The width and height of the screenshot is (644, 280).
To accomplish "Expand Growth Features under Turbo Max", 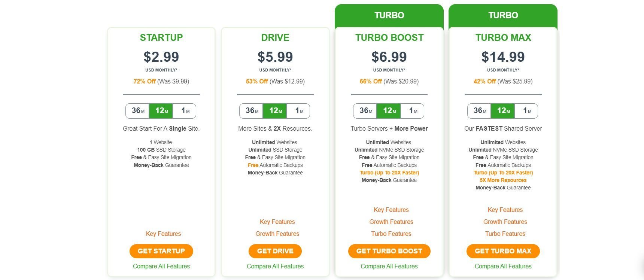I will 505,222.
